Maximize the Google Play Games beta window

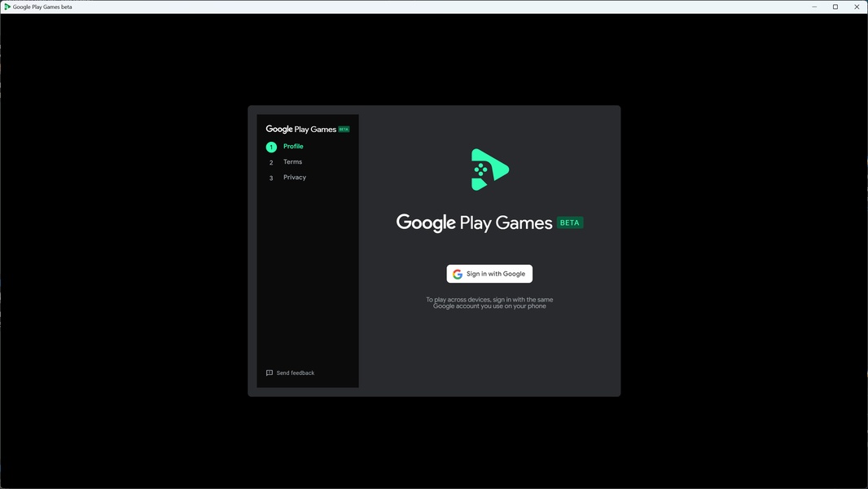tap(835, 7)
